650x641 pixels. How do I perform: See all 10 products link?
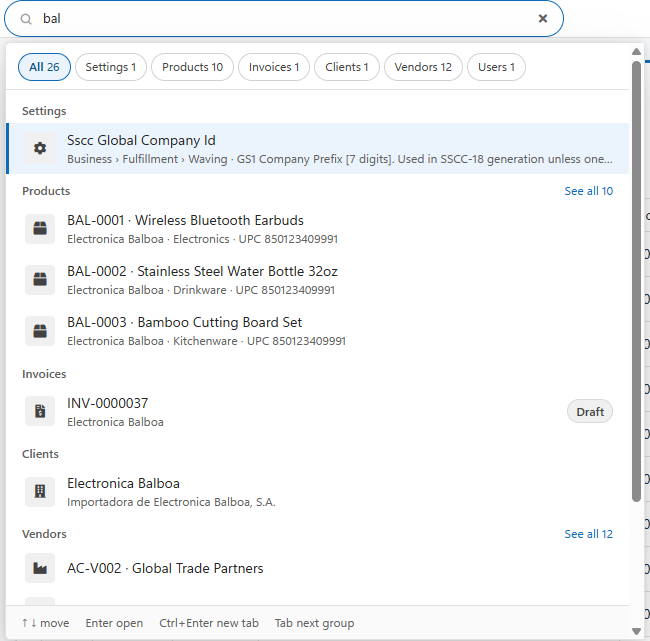[588, 191]
